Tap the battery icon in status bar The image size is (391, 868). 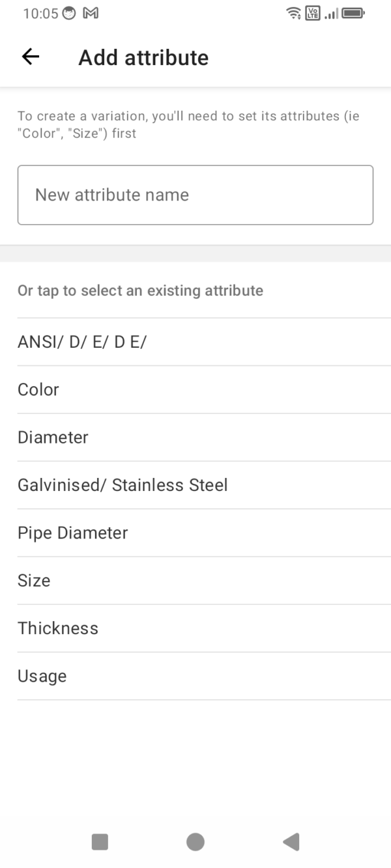point(353,13)
